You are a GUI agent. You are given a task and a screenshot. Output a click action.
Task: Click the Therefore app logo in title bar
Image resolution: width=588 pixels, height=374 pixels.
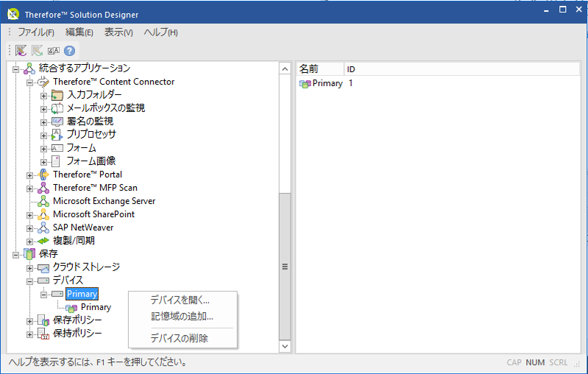coord(13,14)
